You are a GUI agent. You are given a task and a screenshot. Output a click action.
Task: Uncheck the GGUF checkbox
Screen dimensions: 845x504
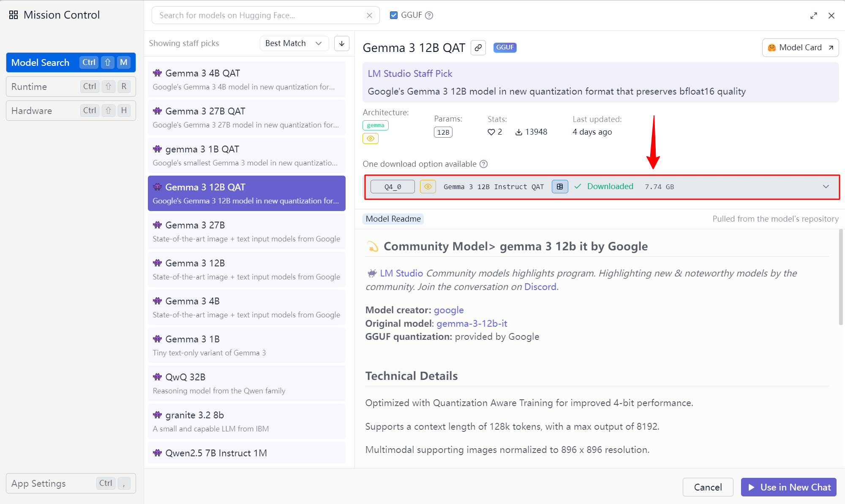pos(394,16)
